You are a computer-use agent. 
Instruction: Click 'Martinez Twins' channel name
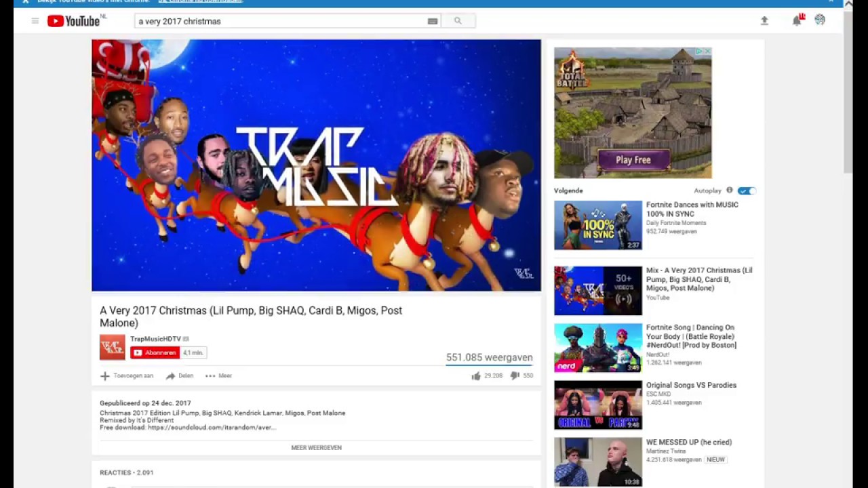click(x=666, y=451)
